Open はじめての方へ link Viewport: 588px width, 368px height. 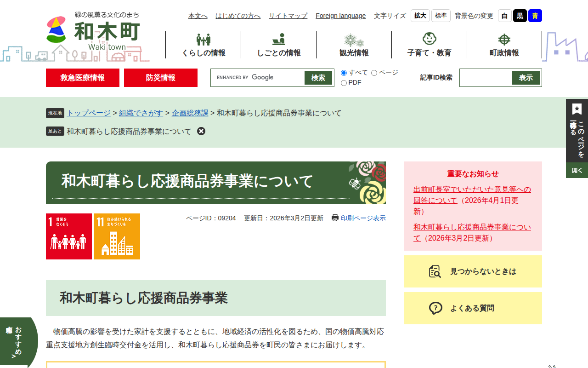pyautogui.click(x=238, y=16)
